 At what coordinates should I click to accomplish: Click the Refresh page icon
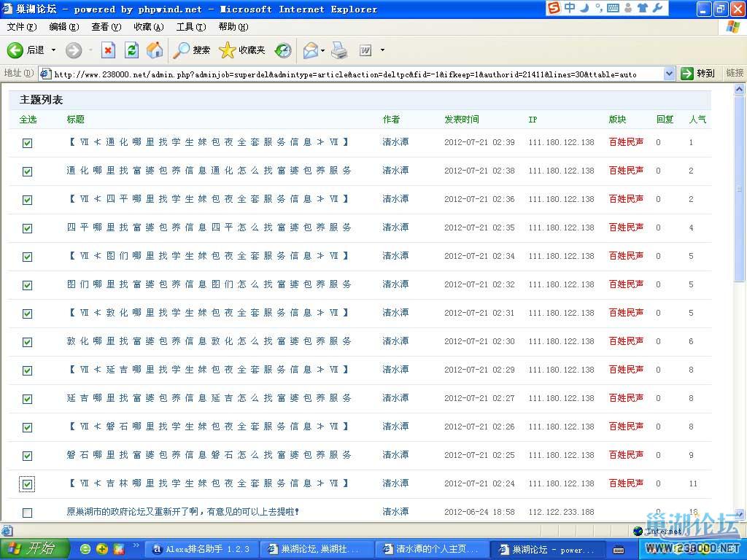(x=131, y=50)
